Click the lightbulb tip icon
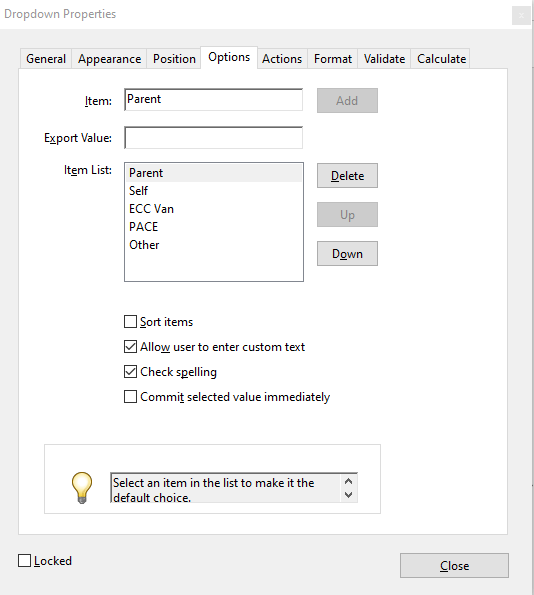 (82, 488)
